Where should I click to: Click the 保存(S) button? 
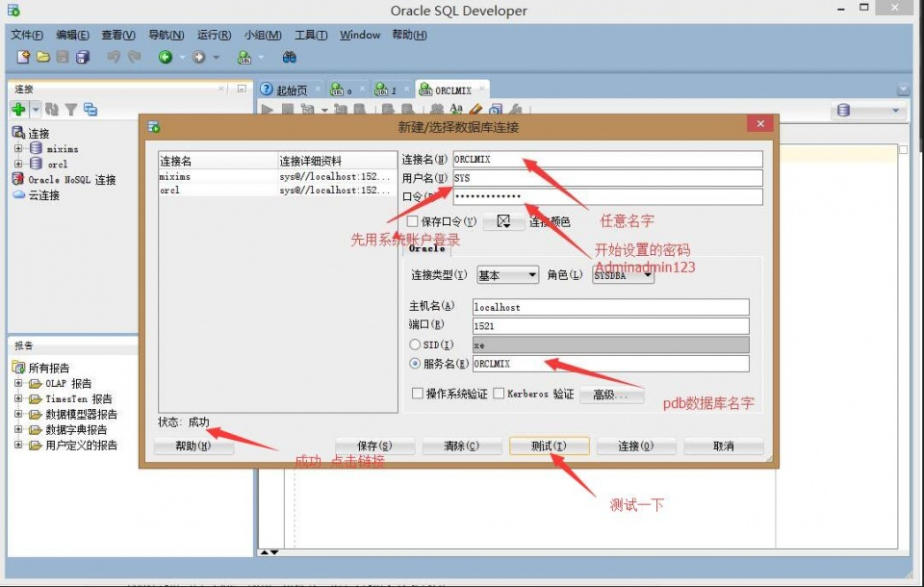coord(374,447)
